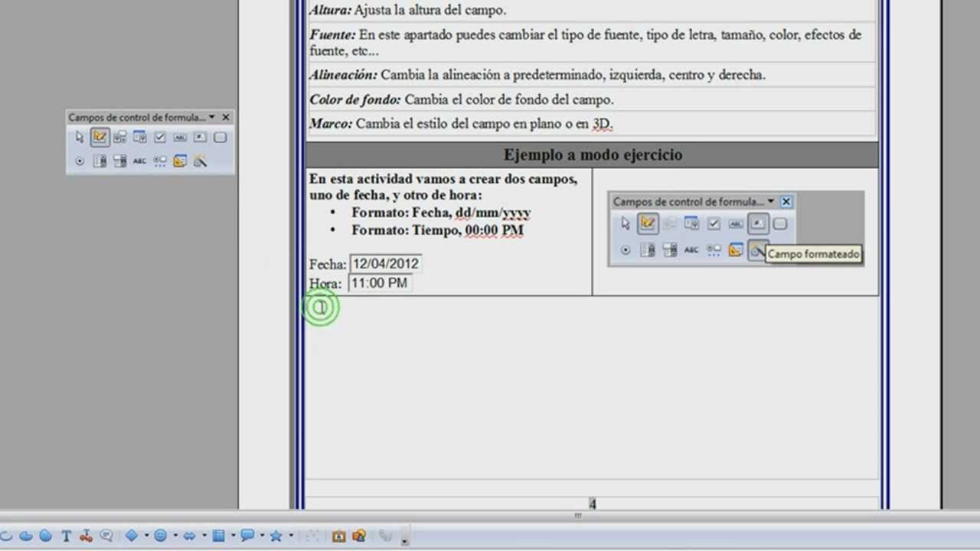Image resolution: width=980 pixels, height=551 pixels.
Task: Click the "Campos de control de formula..." toolbar title
Action: [137, 117]
